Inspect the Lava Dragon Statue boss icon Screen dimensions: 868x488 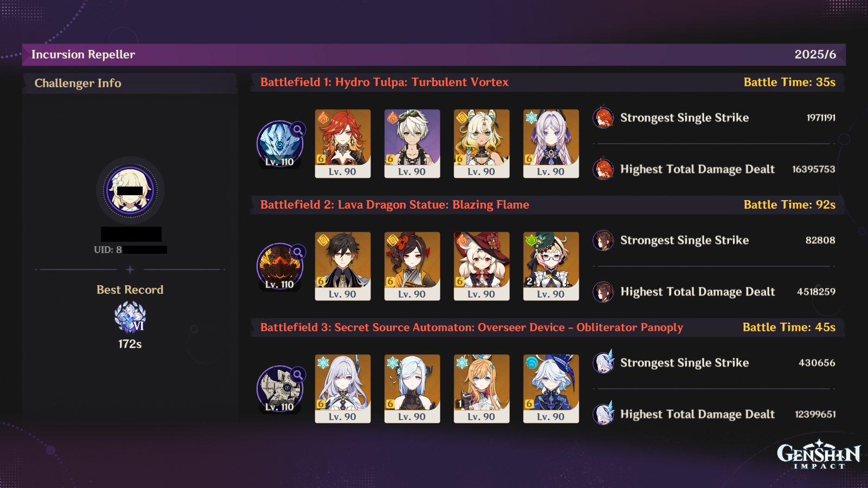(280, 266)
